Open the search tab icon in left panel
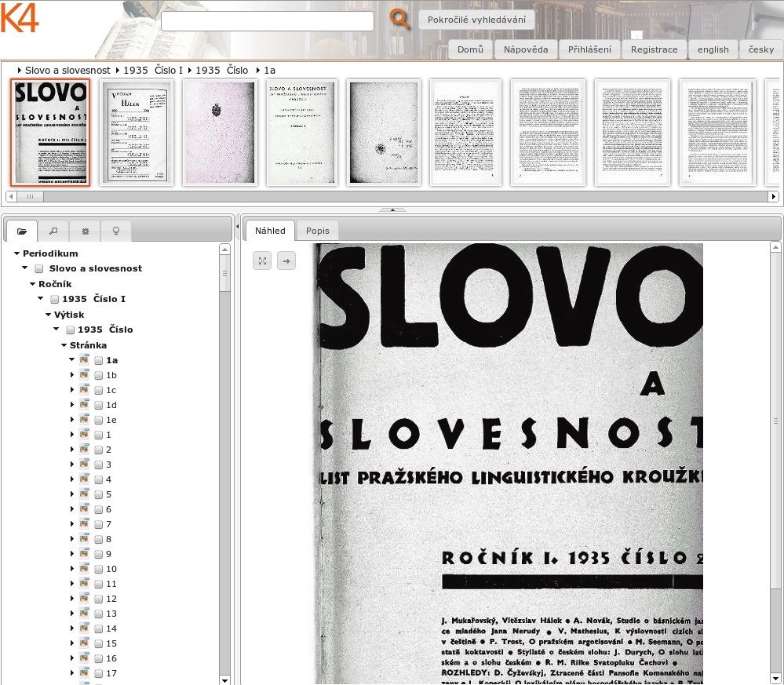This screenshot has height=685, width=784. [53, 231]
